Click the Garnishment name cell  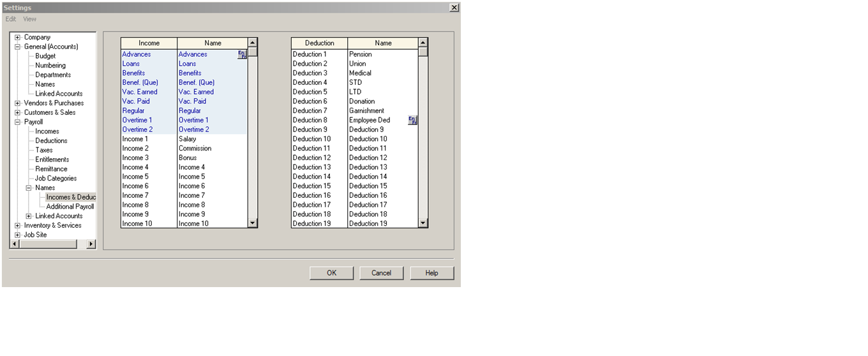pyautogui.click(x=383, y=110)
